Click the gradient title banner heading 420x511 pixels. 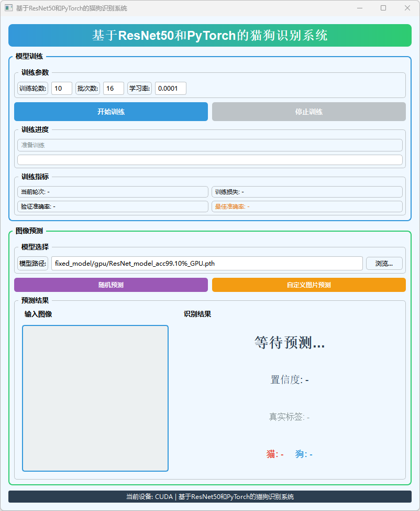tap(210, 35)
